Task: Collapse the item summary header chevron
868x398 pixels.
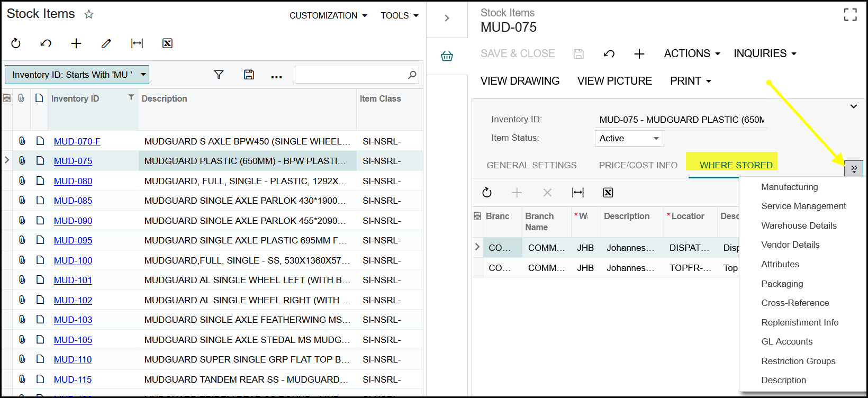Action: coord(853,106)
